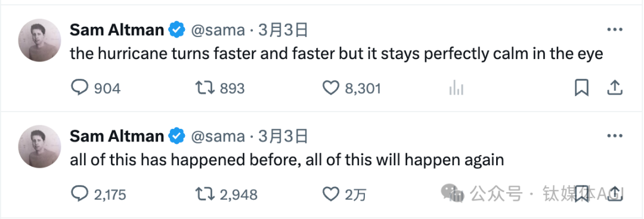Open @sama handle in second tweet
Screen dimensions: 644x219
tap(218, 136)
